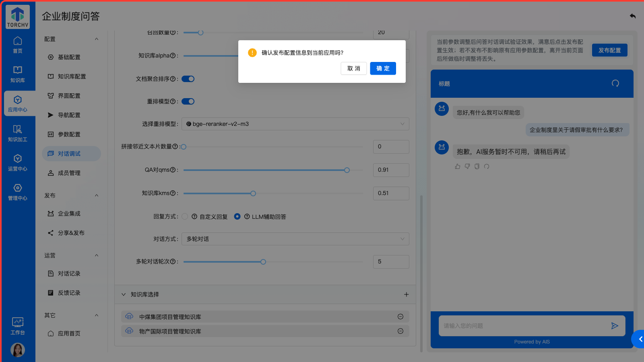Open the 选择重排模型 dropdown
The height and width of the screenshot is (362, 644).
click(x=295, y=124)
